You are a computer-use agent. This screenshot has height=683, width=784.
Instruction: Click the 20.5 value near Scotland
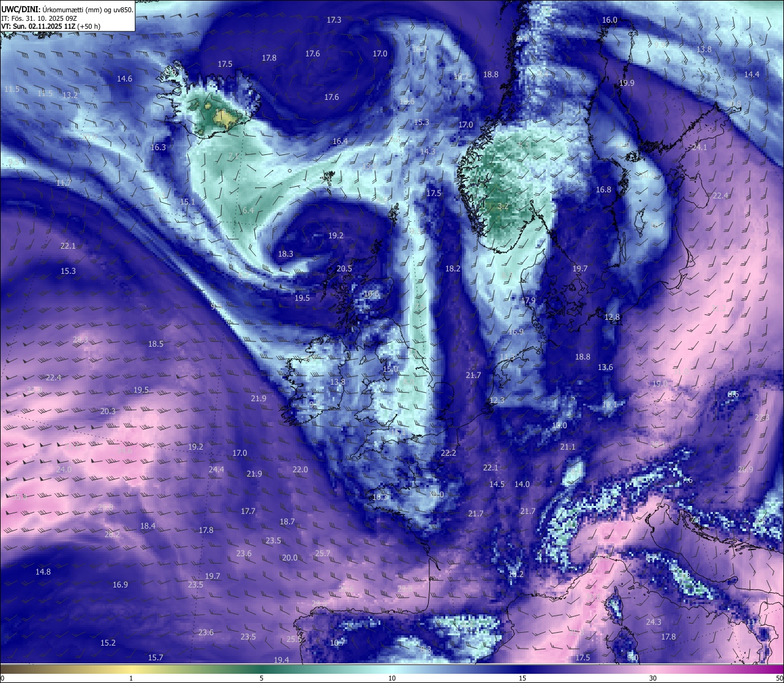coord(344,269)
